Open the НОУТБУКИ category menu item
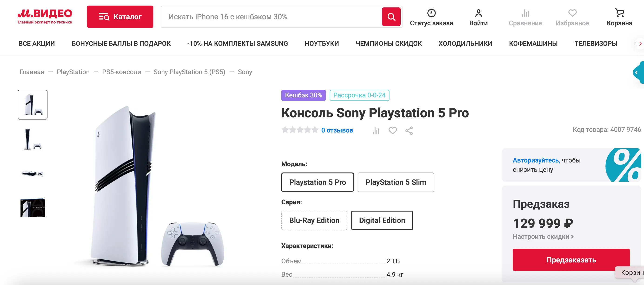Image resolution: width=644 pixels, height=285 pixels. (x=322, y=43)
